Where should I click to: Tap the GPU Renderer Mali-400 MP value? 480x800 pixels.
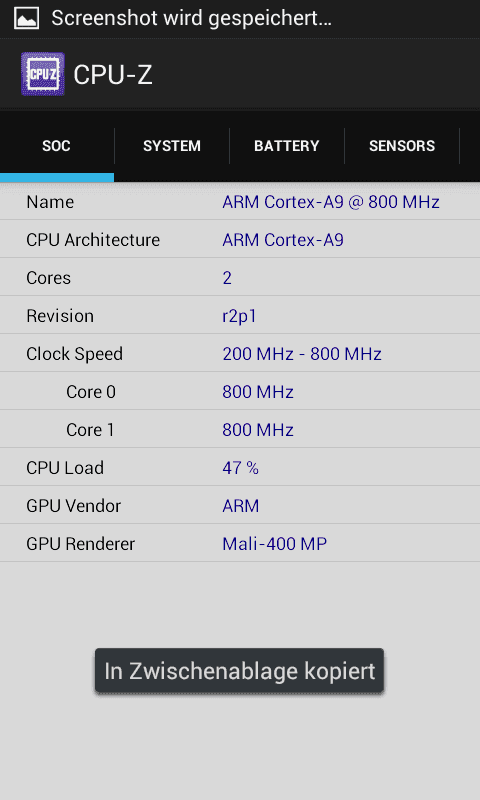274,544
